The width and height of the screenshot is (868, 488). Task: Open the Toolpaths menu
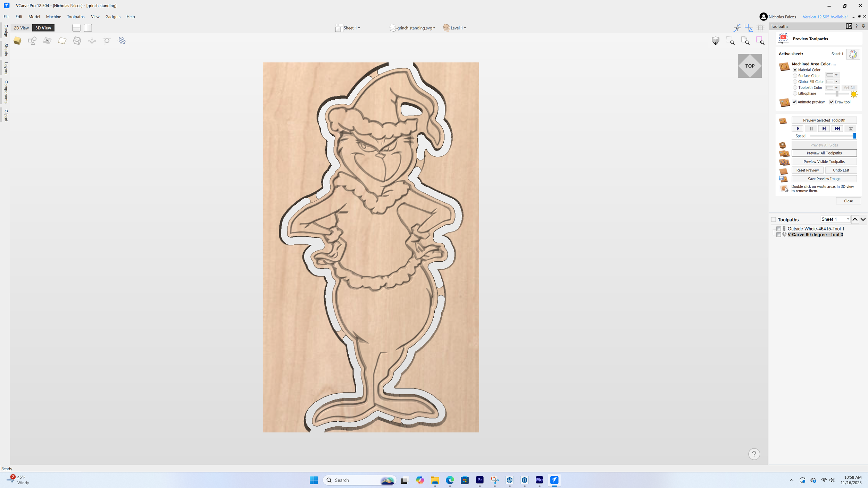click(x=76, y=17)
